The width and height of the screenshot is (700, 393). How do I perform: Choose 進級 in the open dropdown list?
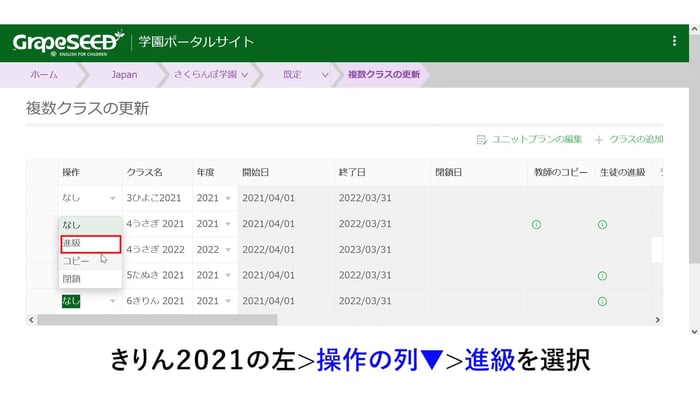pyautogui.click(x=91, y=243)
